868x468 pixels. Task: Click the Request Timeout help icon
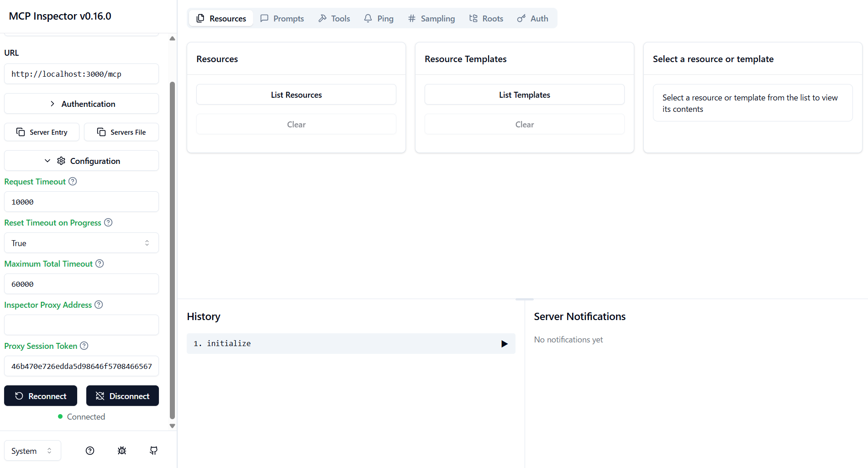(x=73, y=181)
